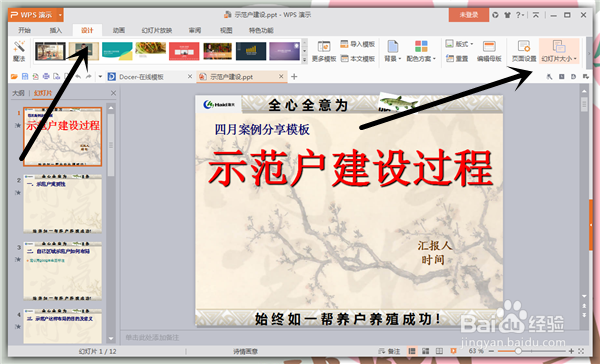
Task: Open 页面设置 page setup
Action: (524, 51)
